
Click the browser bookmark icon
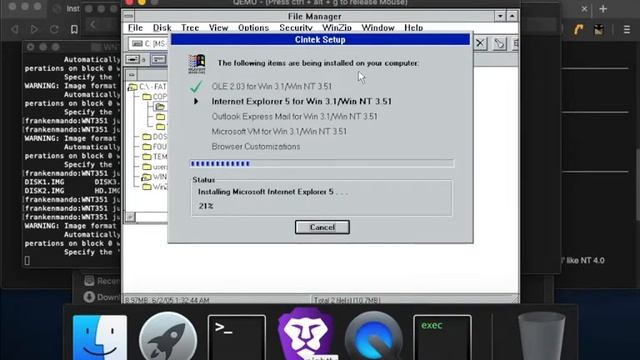tap(74, 29)
